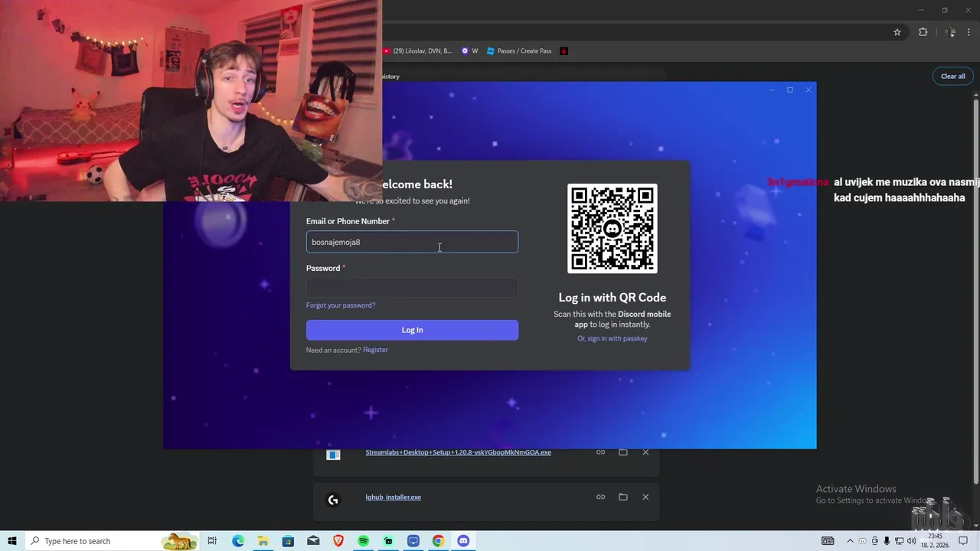Open the volume control in the tray
This screenshot has width=980, height=551.
click(911, 541)
